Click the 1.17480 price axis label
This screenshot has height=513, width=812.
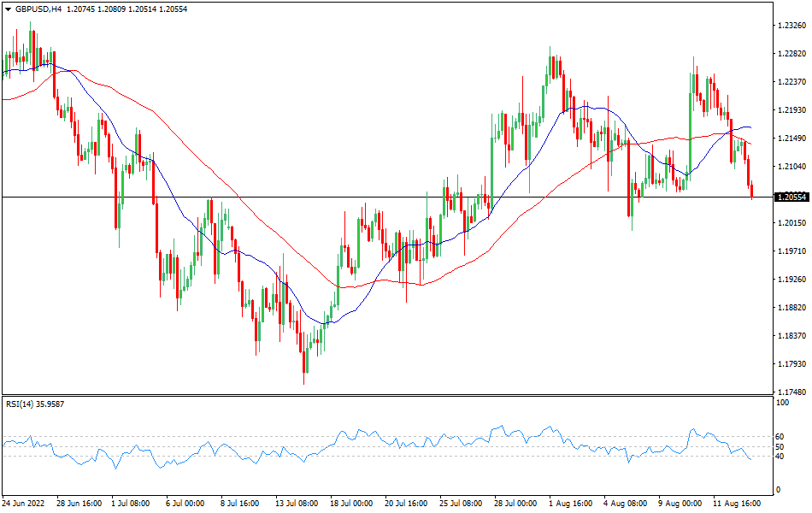791,390
